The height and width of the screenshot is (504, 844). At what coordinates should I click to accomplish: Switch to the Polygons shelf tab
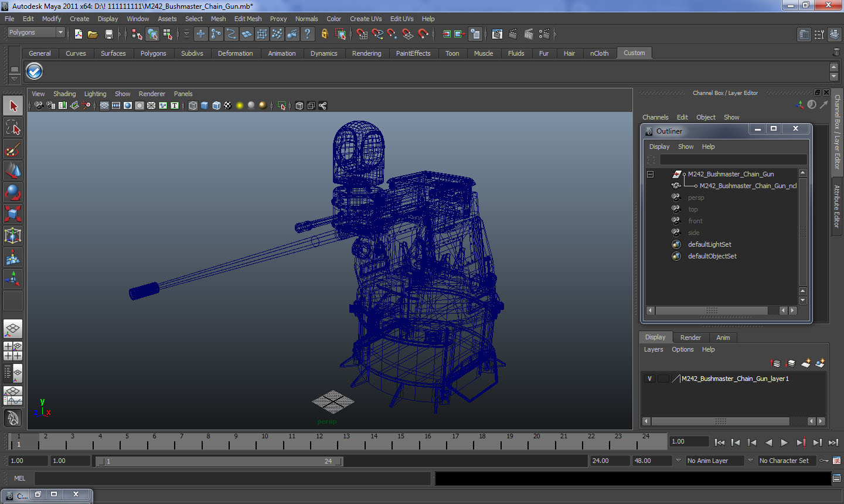[153, 53]
